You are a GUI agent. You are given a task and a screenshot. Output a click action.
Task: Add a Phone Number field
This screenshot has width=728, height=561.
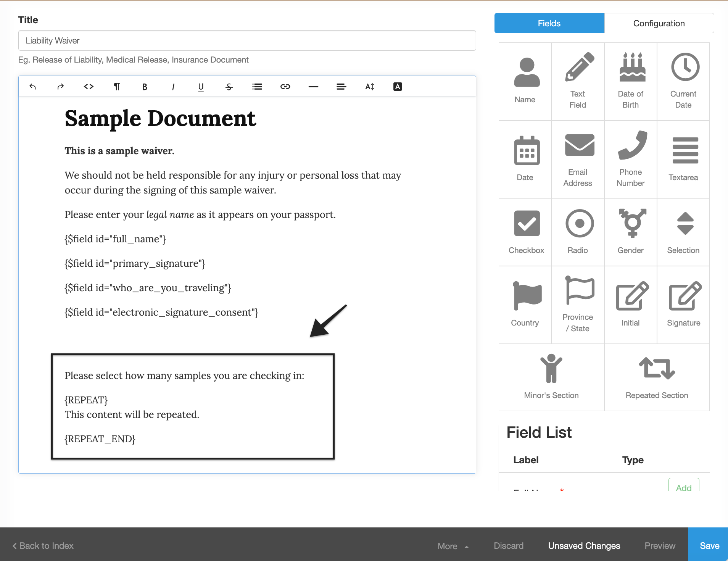(x=630, y=160)
